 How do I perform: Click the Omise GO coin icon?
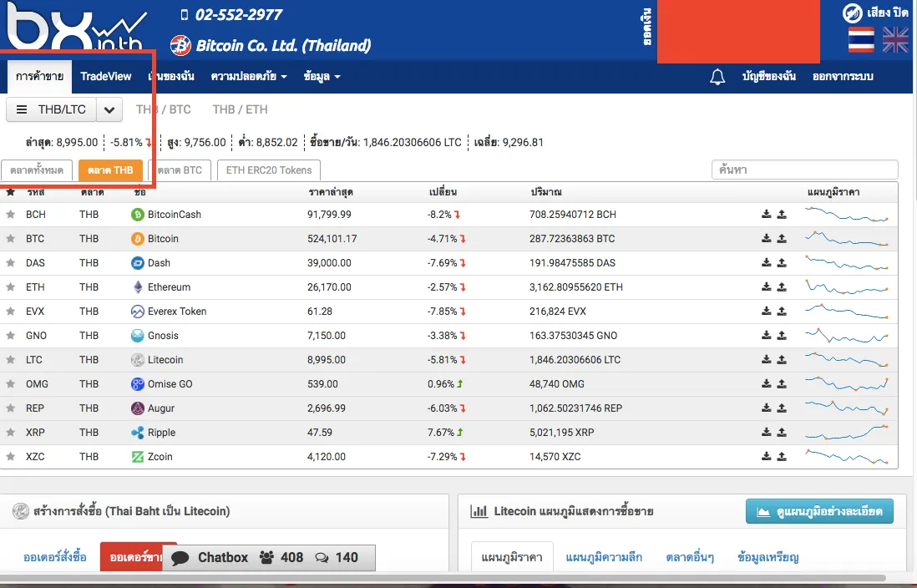(138, 384)
